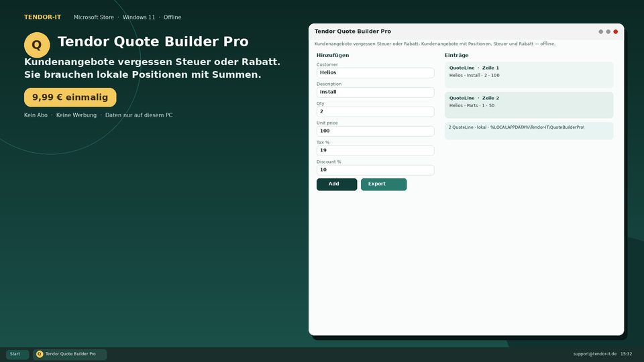
Task: Click the Tendor Quote Builder Pro window title
Action: (353, 32)
